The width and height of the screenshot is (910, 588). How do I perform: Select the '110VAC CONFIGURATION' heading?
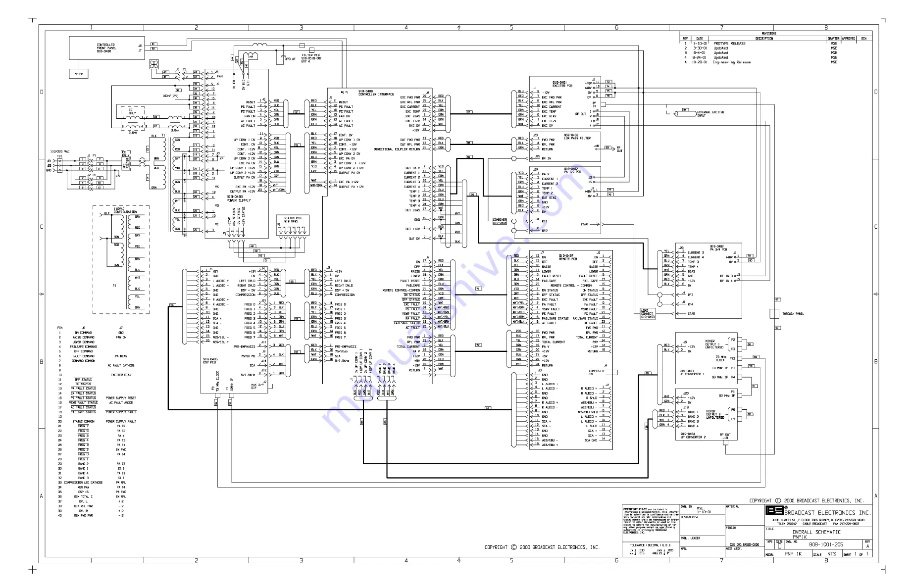coord(125,210)
